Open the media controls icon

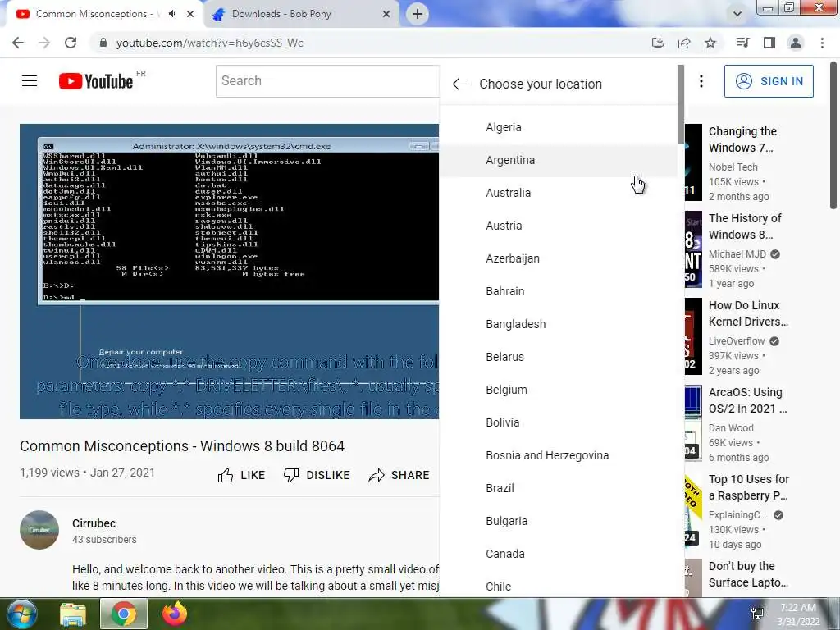pos(742,43)
